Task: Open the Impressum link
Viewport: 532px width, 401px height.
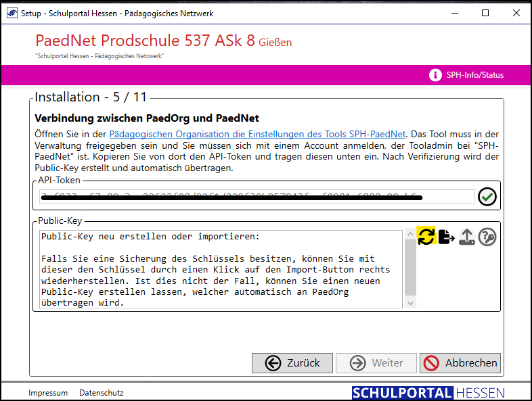Action: pos(48,393)
